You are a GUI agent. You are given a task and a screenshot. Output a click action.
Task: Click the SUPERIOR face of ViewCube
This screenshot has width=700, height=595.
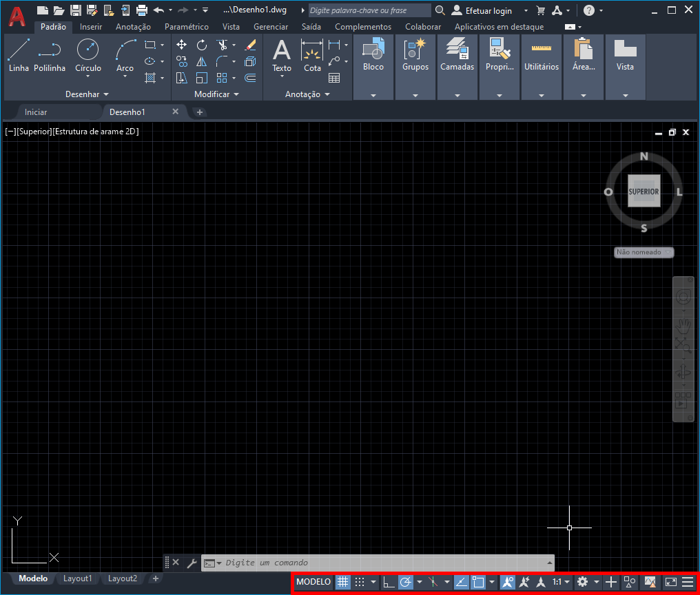point(644,191)
